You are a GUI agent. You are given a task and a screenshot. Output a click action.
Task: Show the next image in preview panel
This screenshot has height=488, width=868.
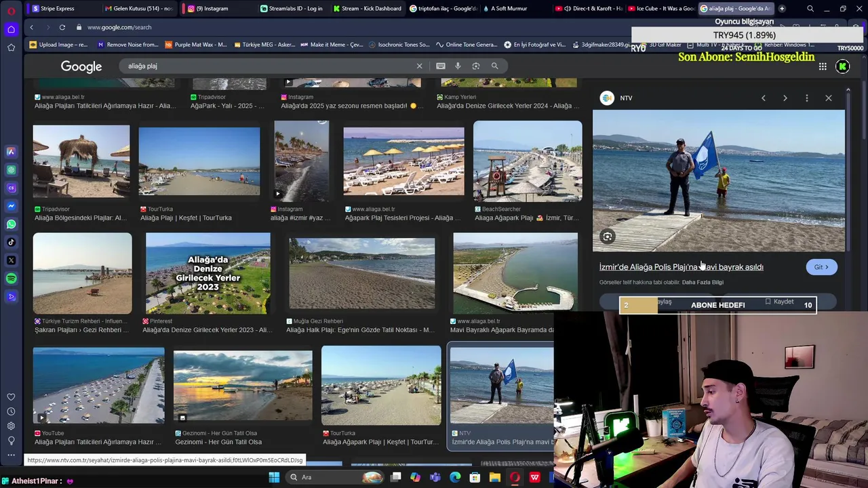click(785, 98)
